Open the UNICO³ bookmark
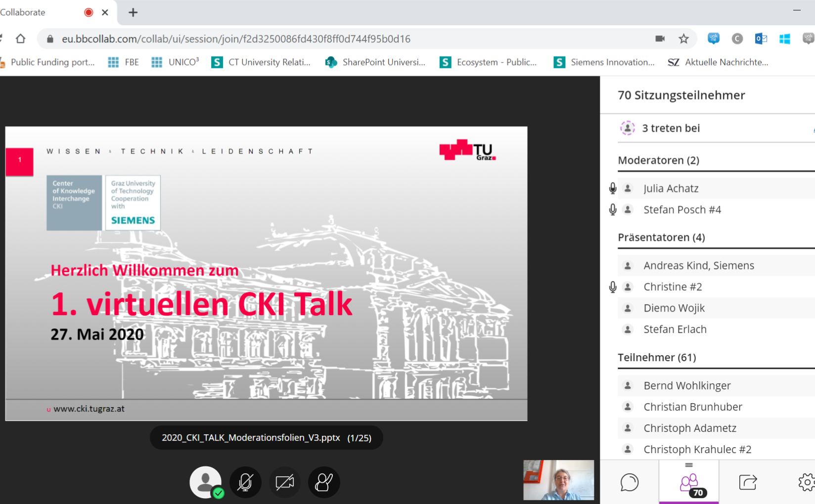Image resolution: width=815 pixels, height=504 pixels. (175, 62)
